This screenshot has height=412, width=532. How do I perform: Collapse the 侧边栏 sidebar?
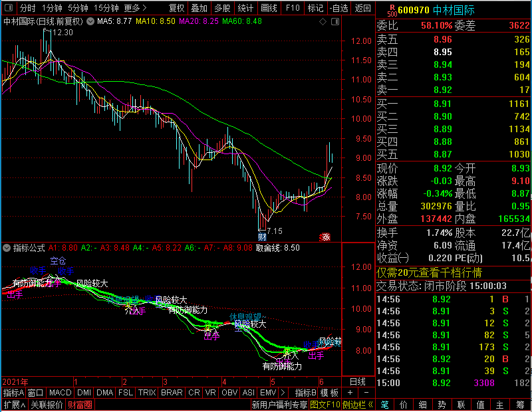click(358, 405)
